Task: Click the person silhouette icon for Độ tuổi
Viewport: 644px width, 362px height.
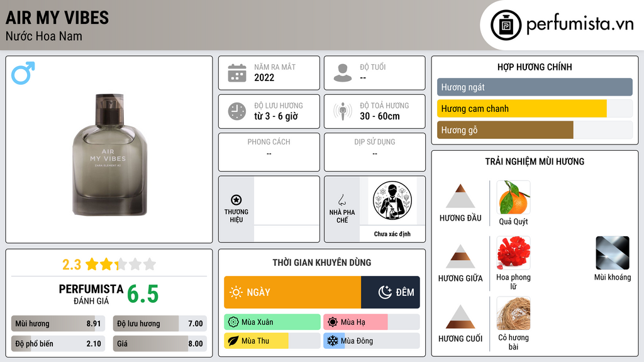Action: click(x=343, y=73)
